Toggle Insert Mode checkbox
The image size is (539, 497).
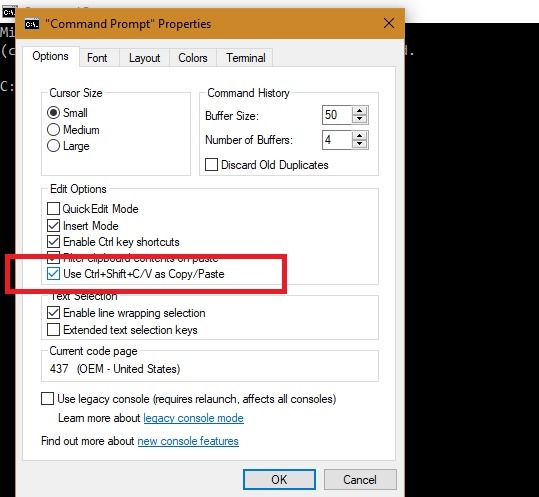[53, 225]
